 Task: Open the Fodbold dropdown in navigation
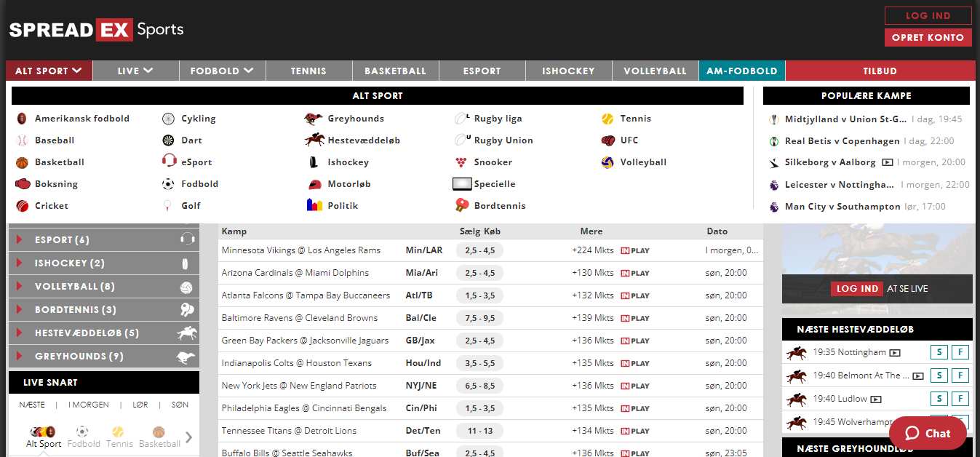tap(222, 71)
